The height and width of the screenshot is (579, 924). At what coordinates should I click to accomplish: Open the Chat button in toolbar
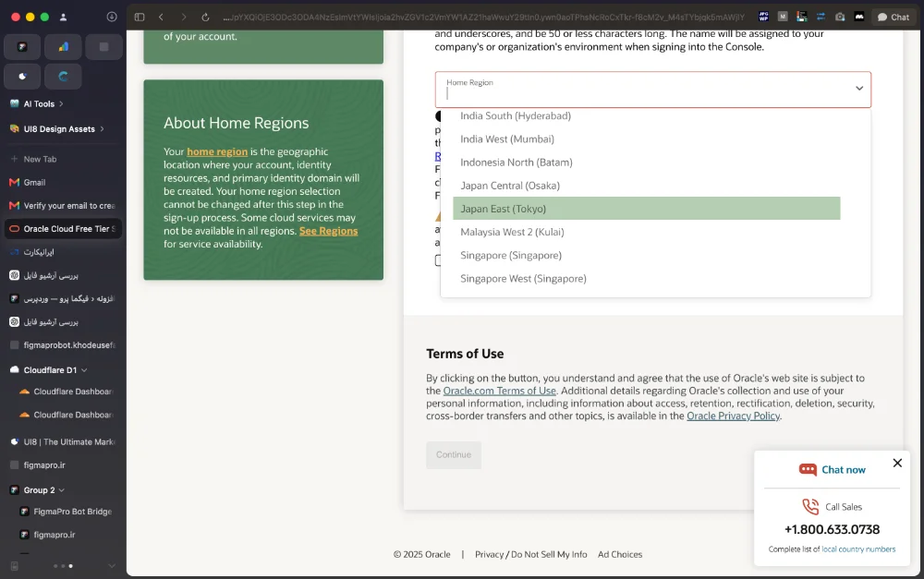[894, 17]
